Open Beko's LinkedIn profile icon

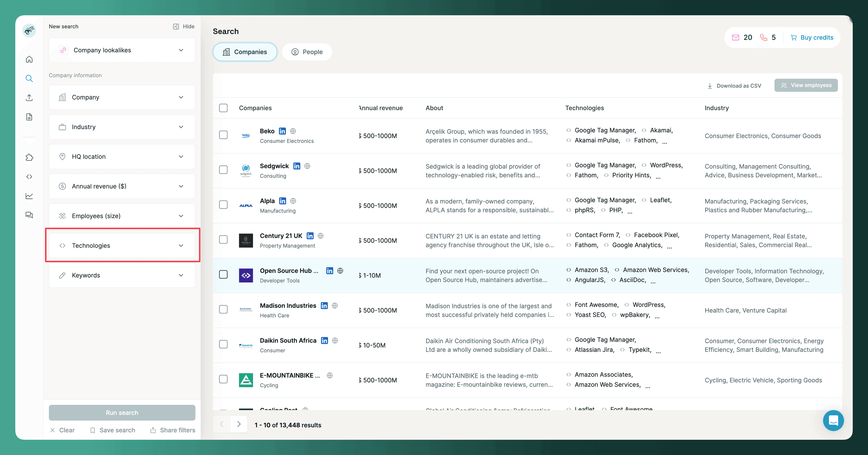point(282,131)
